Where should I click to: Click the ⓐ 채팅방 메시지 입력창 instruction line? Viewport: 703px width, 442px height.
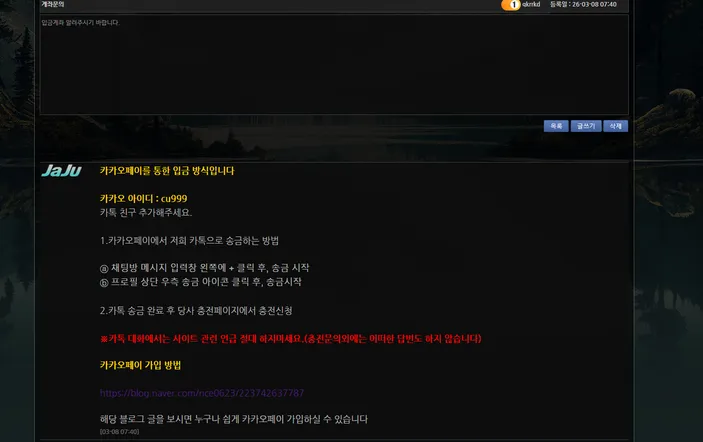[204, 268]
